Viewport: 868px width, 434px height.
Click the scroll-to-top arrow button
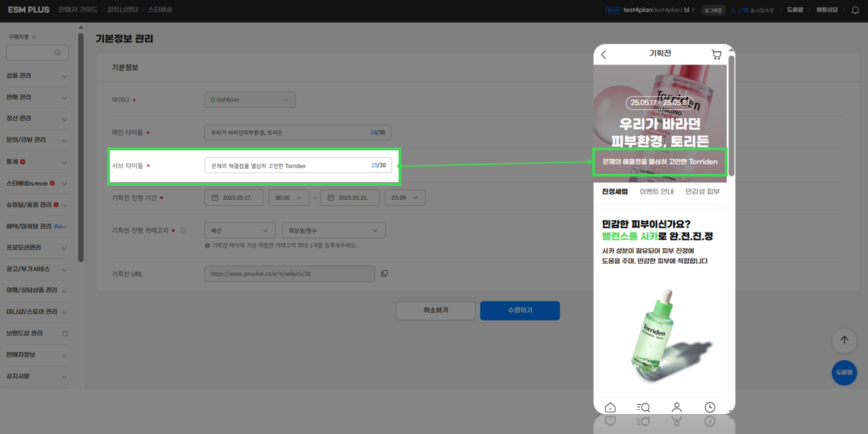[844, 340]
